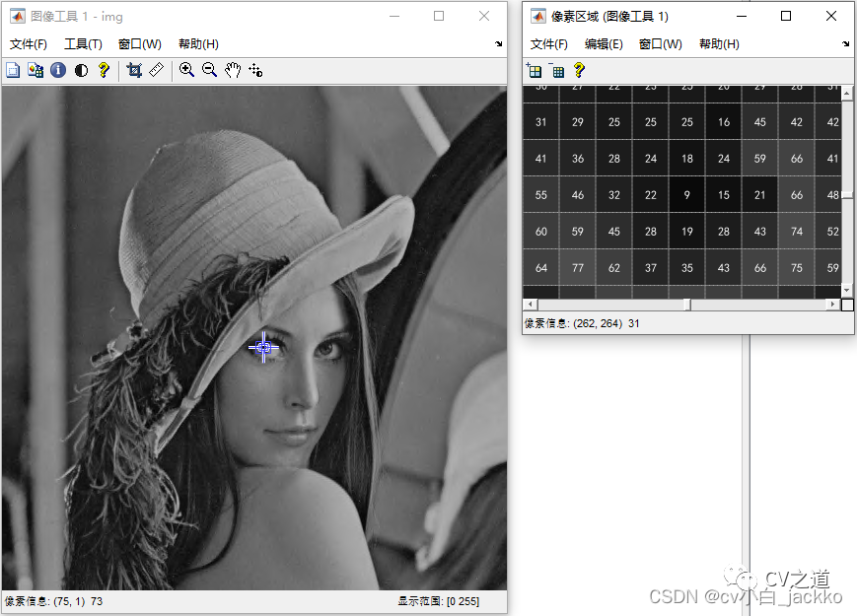Select the pixel cell with value 35
The height and width of the screenshot is (616, 857).
[x=687, y=267]
